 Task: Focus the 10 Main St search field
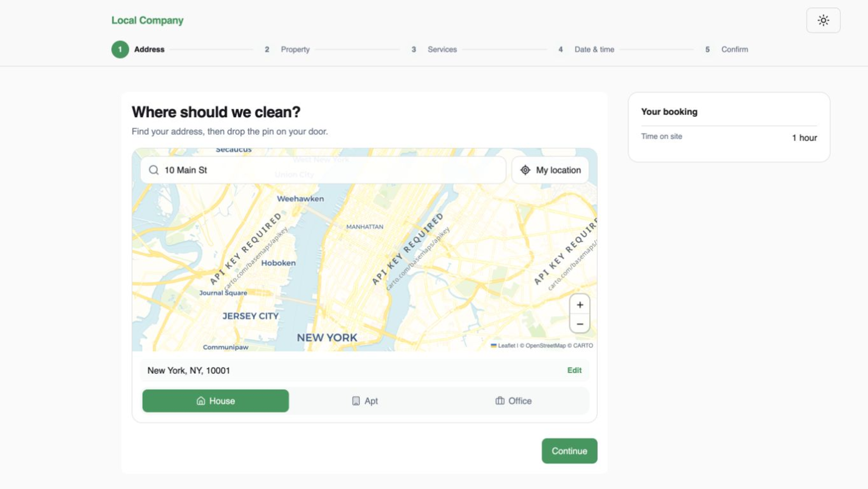[323, 170]
